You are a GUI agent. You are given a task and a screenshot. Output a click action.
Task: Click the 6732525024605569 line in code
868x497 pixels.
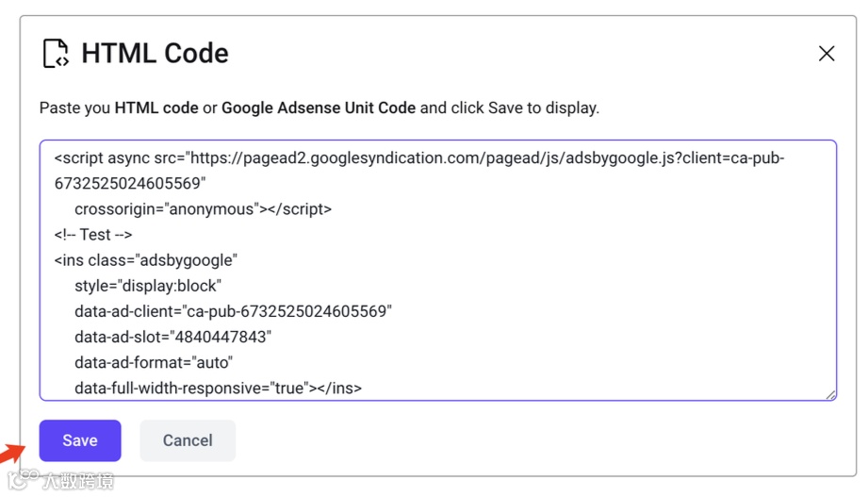pos(130,184)
